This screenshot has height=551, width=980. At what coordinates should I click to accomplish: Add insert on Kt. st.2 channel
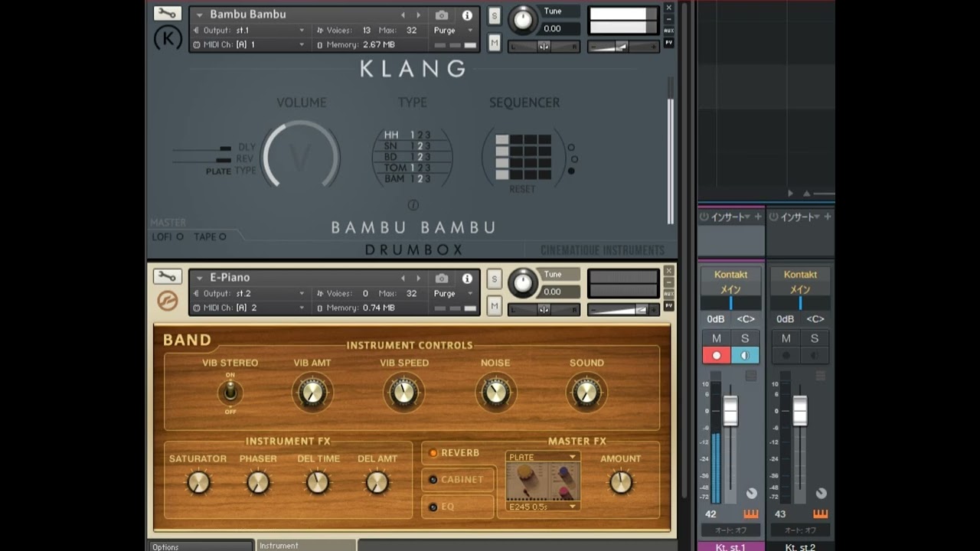click(x=827, y=217)
